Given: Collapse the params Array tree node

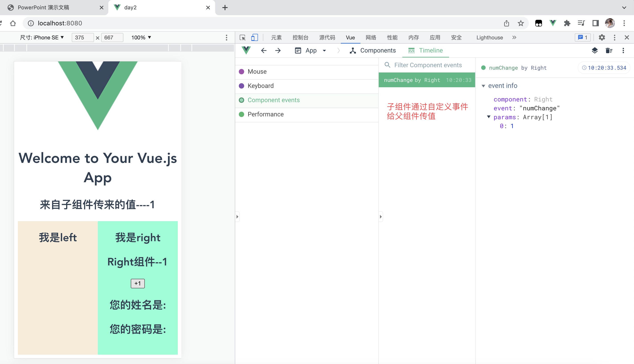Looking at the screenshot, I should (x=489, y=117).
